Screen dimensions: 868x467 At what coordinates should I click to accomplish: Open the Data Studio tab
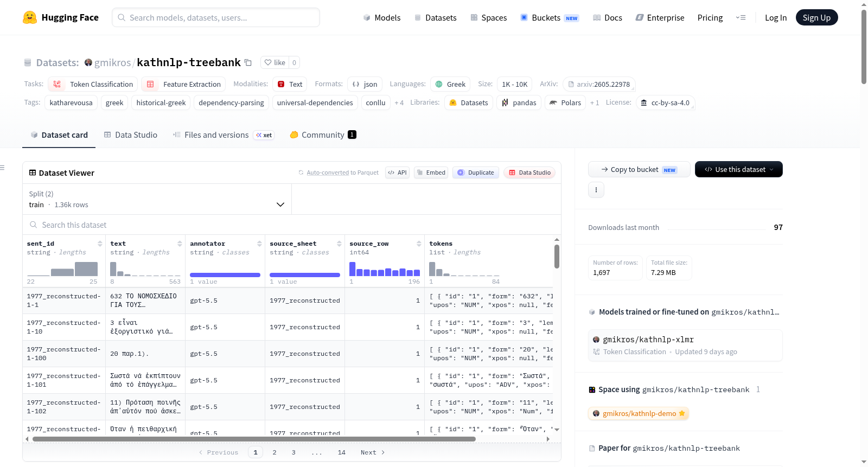coord(130,135)
